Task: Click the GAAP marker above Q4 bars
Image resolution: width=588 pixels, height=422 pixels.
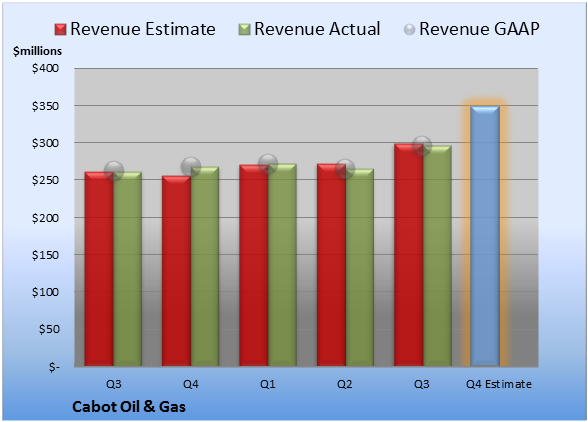Action: [191, 167]
